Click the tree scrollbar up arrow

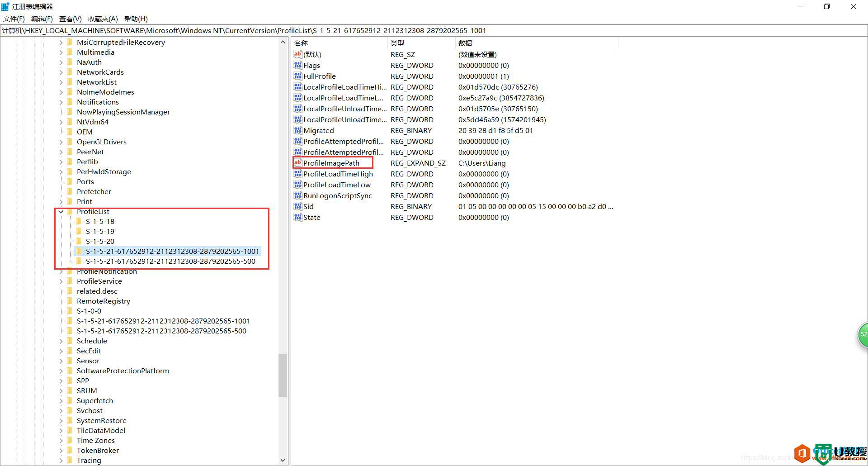283,42
